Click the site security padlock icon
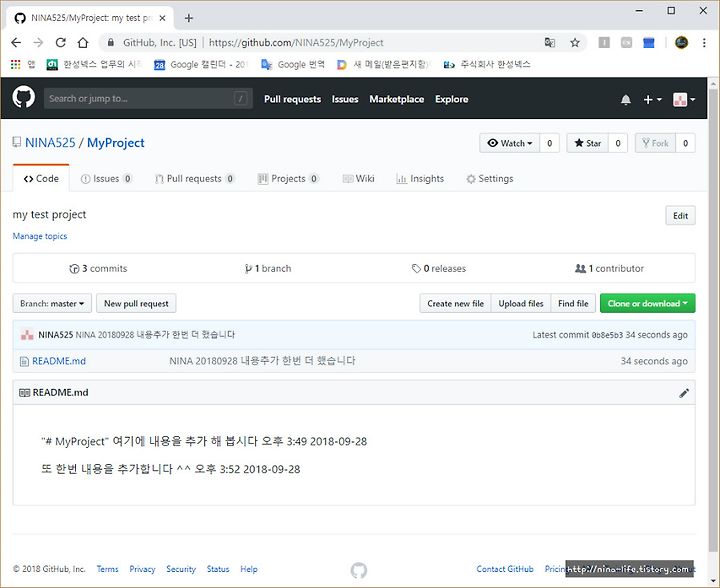The width and height of the screenshot is (720, 588). coord(111,43)
